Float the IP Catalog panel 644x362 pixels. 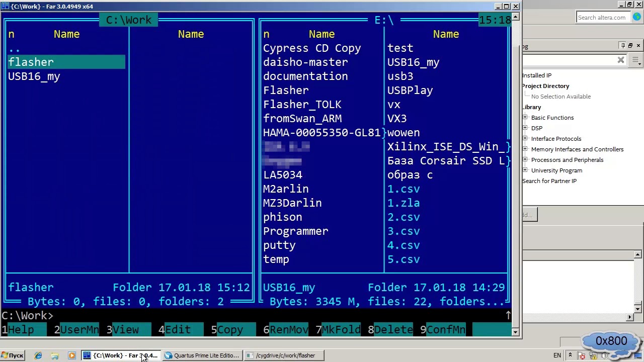(x=630, y=46)
